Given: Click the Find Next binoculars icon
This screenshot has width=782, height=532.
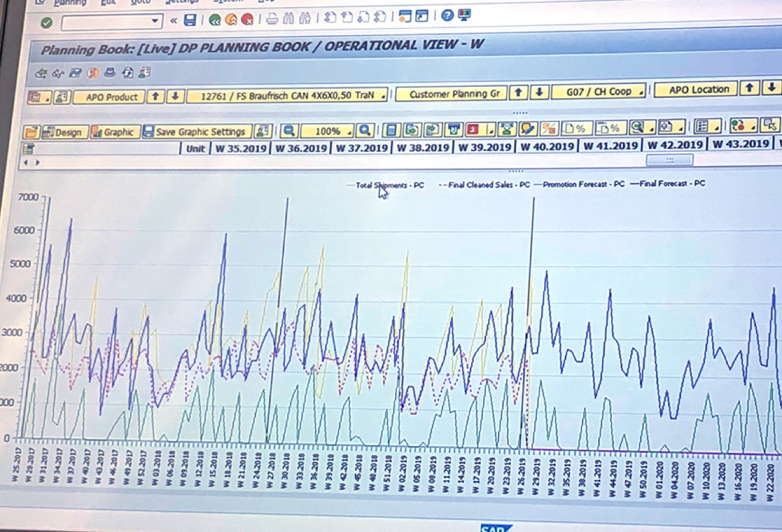Looking at the screenshot, I should click(304, 19).
